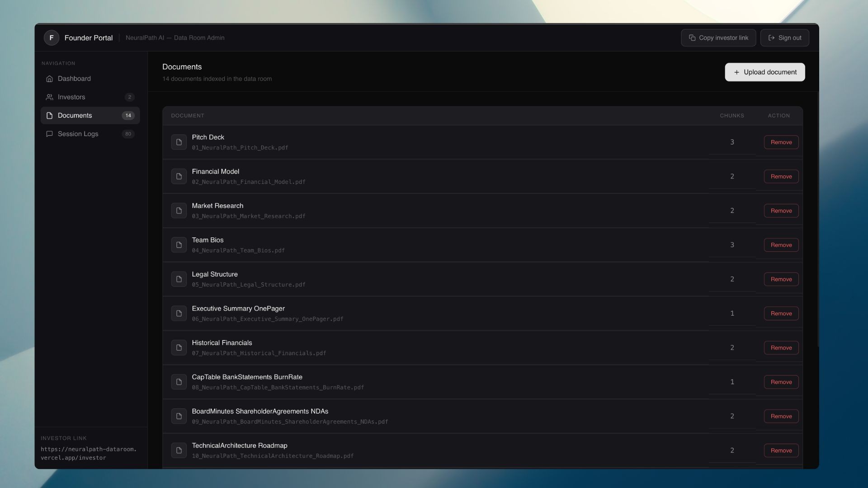
Task: Click the Investors people icon in sidebar
Action: pyautogui.click(x=50, y=97)
